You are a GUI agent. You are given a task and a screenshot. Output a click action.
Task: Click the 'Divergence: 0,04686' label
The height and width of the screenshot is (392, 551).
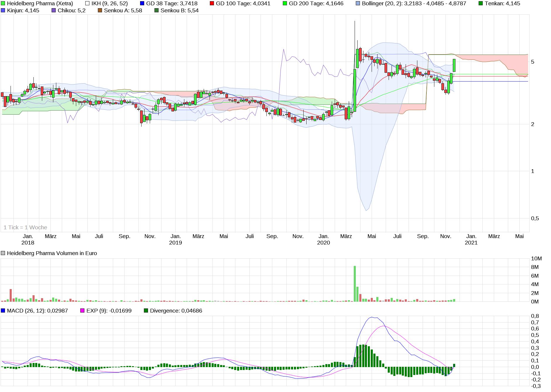176,310
